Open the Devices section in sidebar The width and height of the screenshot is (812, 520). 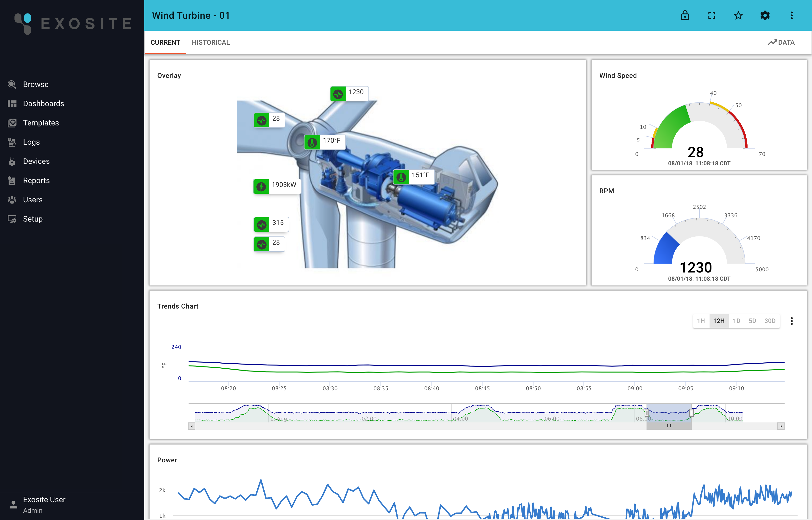pyautogui.click(x=36, y=161)
